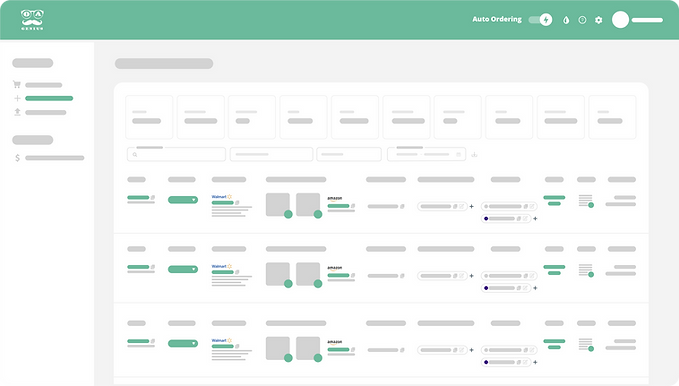Click the dark blue dot pill in first row
The height and width of the screenshot is (386, 679).
pos(506,218)
